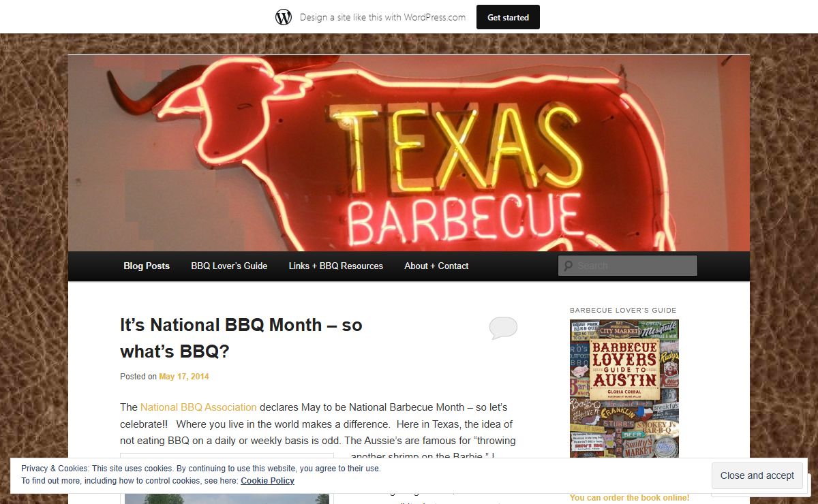Click Close and accept cookies button
The image size is (818, 504).
757,475
